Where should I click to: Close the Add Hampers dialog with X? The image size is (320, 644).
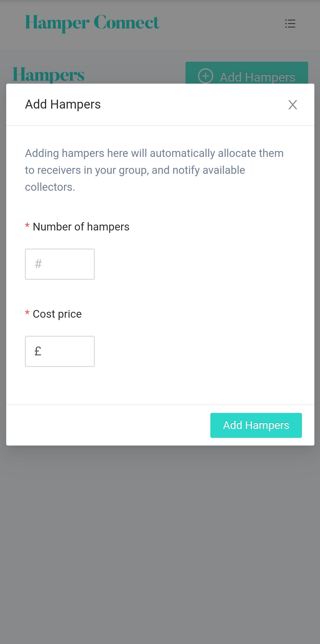292,105
